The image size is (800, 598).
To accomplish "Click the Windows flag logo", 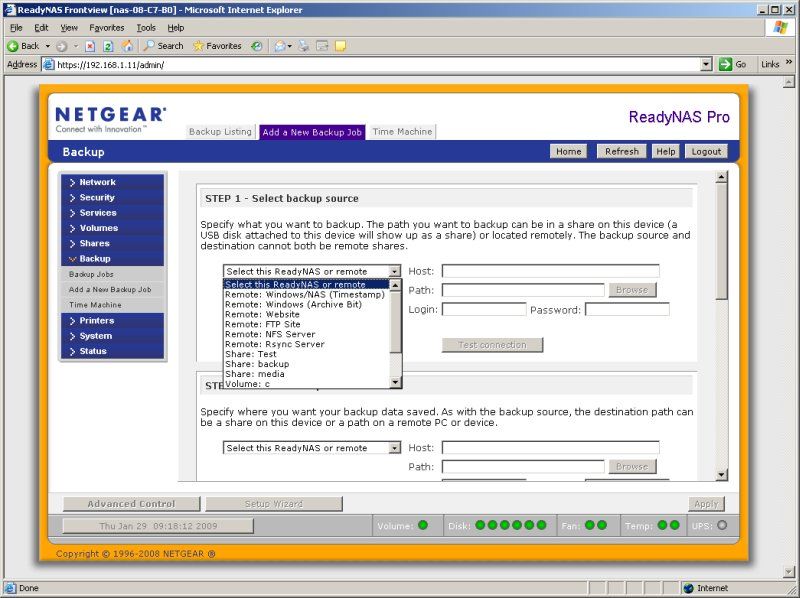I will tap(780, 28).
